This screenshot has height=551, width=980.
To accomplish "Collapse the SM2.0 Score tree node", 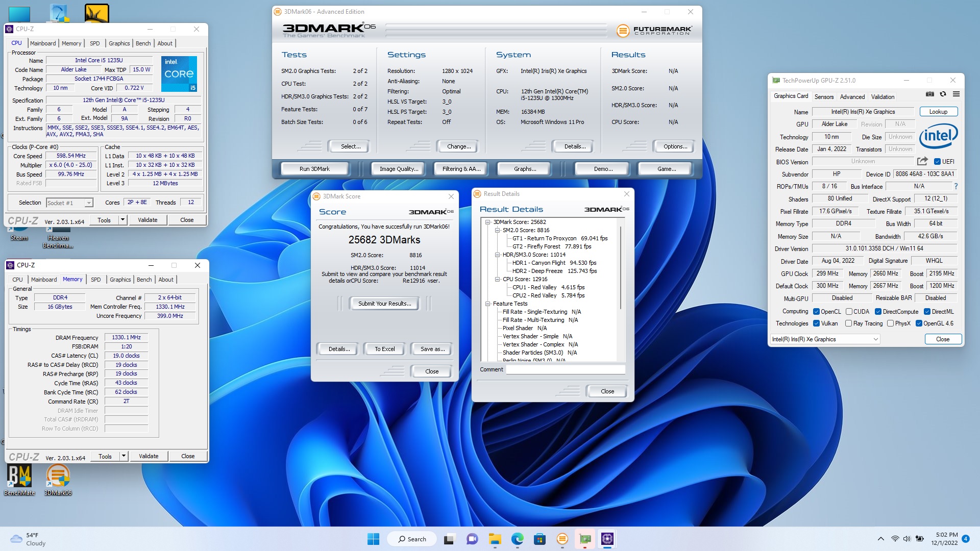I will tap(497, 230).
